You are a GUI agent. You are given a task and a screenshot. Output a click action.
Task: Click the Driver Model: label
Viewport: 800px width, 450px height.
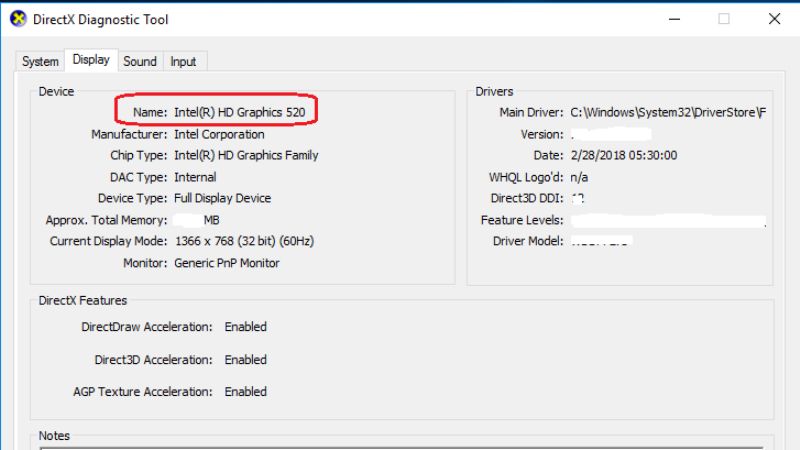coord(528,241)
